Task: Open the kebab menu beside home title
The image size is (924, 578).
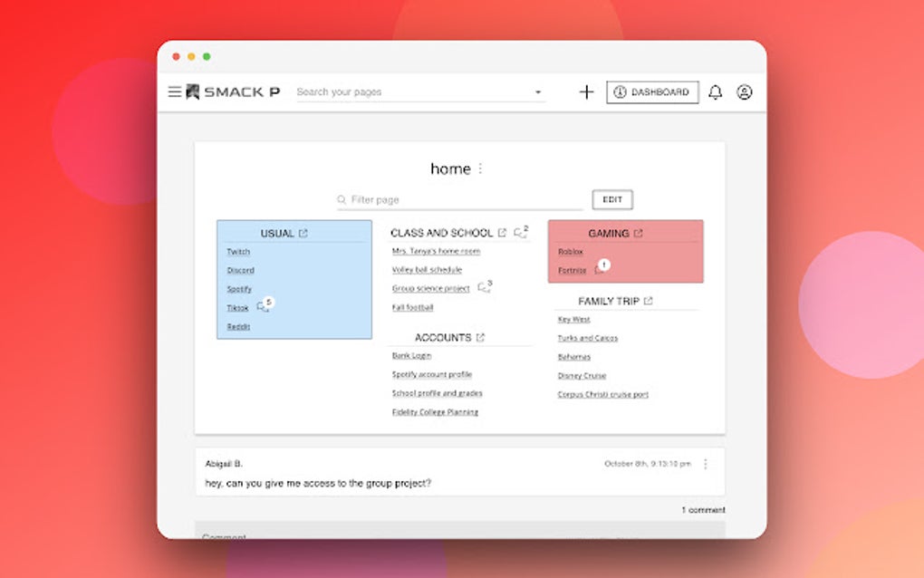Action: (x=481, y=169)
